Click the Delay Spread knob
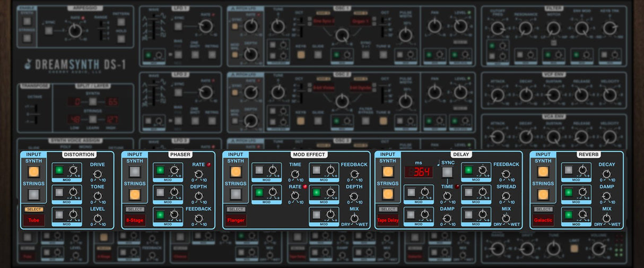Viewport: 644px width, 268px height. [506, 196]
